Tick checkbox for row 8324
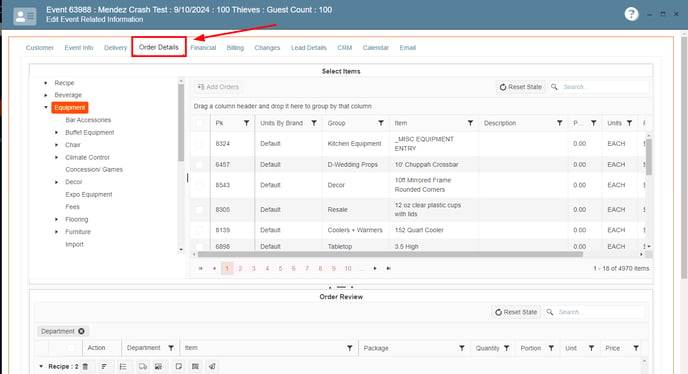Viewport: 688px width, 374px height. click(199, 144)
